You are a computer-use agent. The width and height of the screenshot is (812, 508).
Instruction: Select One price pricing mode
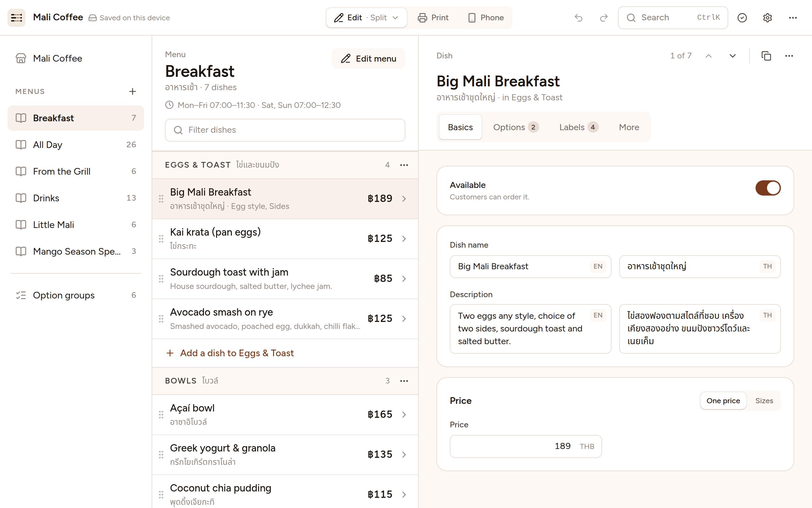(x=723, y=400)
